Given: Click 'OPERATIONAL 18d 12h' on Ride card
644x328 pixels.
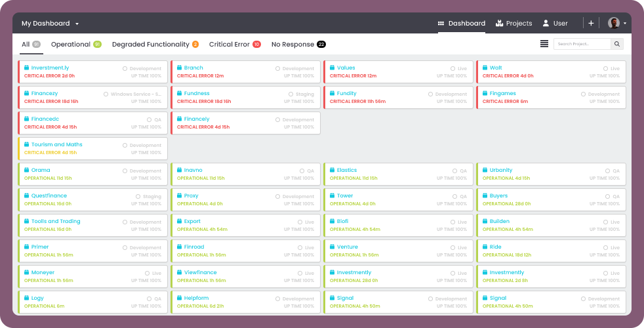Looking at the screenshot, I should point(507,255).
